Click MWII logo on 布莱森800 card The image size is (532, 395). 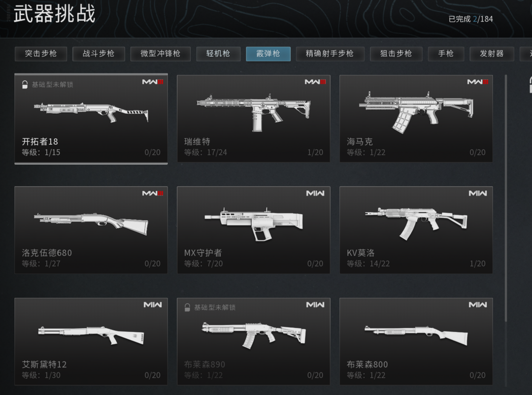point(478,305)
